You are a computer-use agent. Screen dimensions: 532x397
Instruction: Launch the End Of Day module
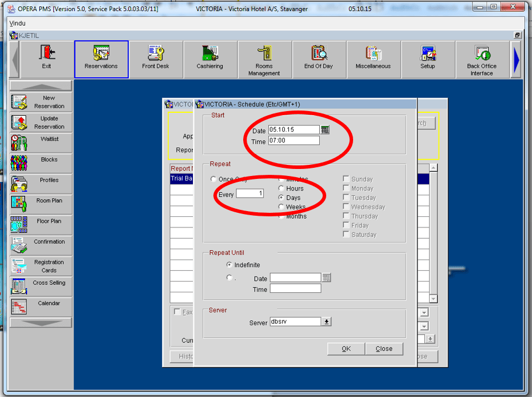319,59
